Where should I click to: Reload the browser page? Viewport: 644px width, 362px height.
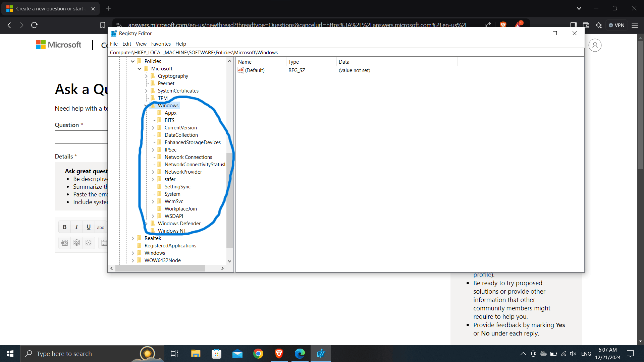tap(34, 25)
